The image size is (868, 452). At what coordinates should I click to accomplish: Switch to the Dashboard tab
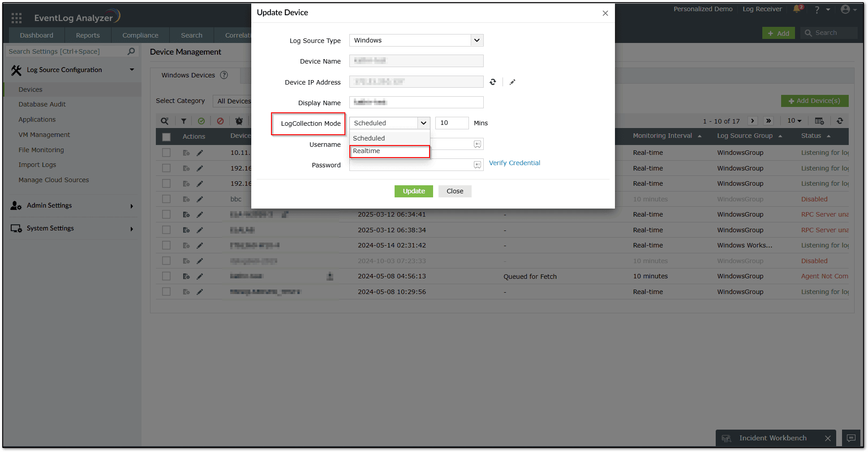37,35
